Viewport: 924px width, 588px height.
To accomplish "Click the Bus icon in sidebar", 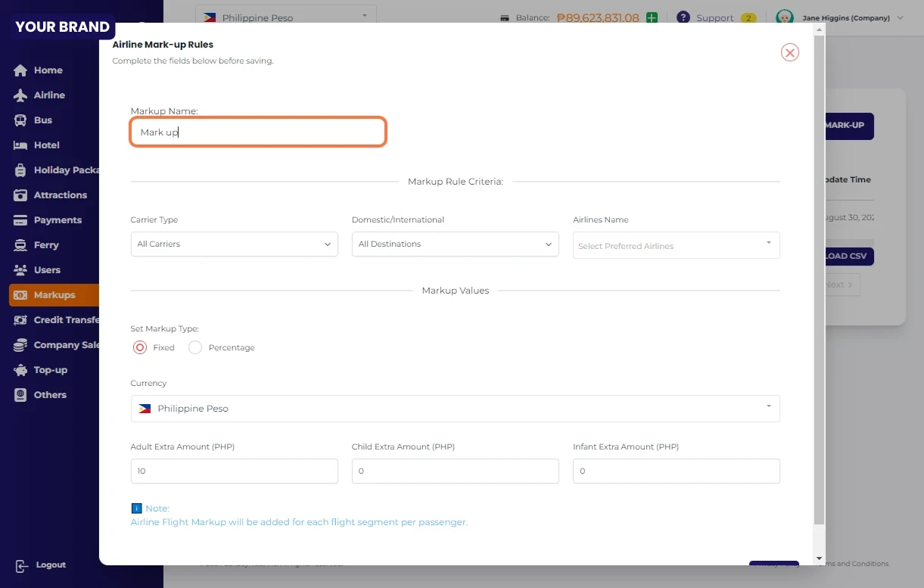I will [20, 120].
